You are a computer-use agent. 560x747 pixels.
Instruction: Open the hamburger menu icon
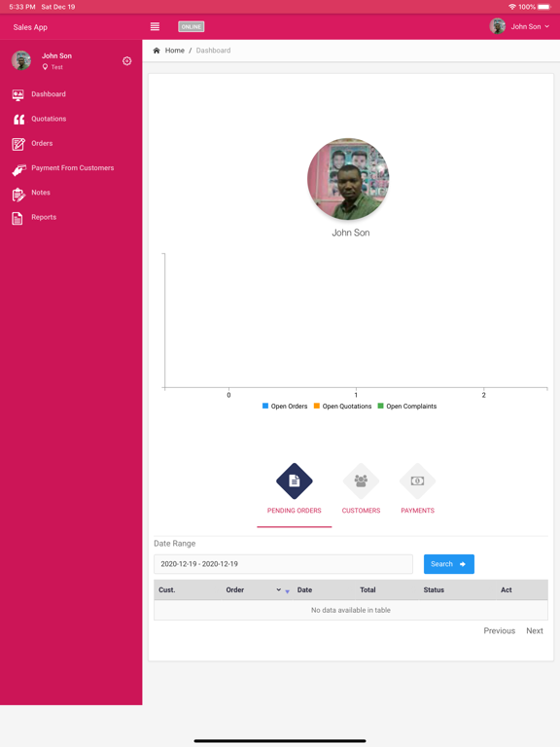pyautogui.click(x=155, y=26)
